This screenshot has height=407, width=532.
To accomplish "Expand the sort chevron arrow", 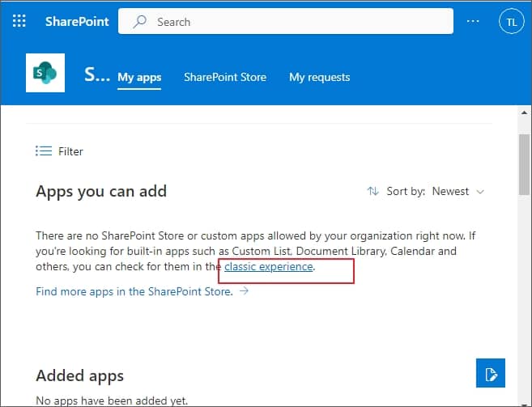I will point(479,192).
